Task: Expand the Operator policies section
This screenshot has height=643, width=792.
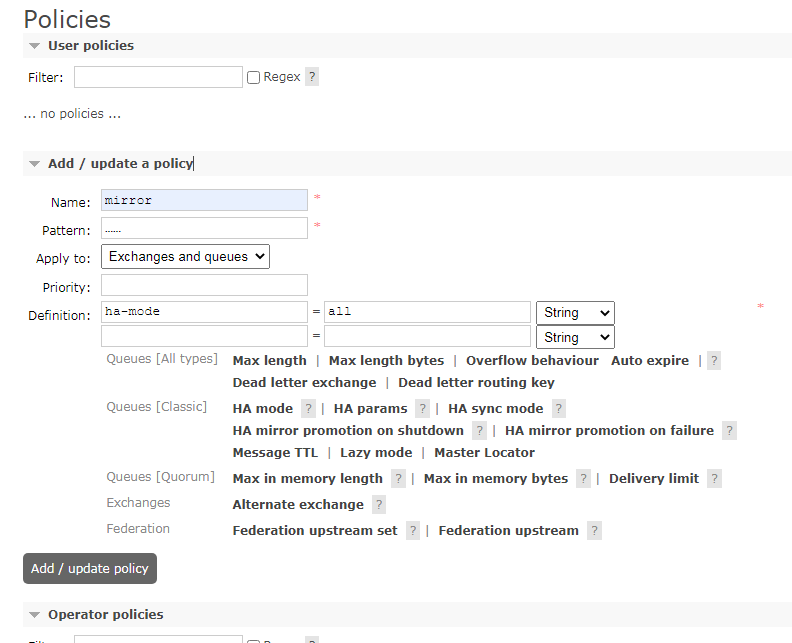Action: pyautogui.click(x=105, y=614)
